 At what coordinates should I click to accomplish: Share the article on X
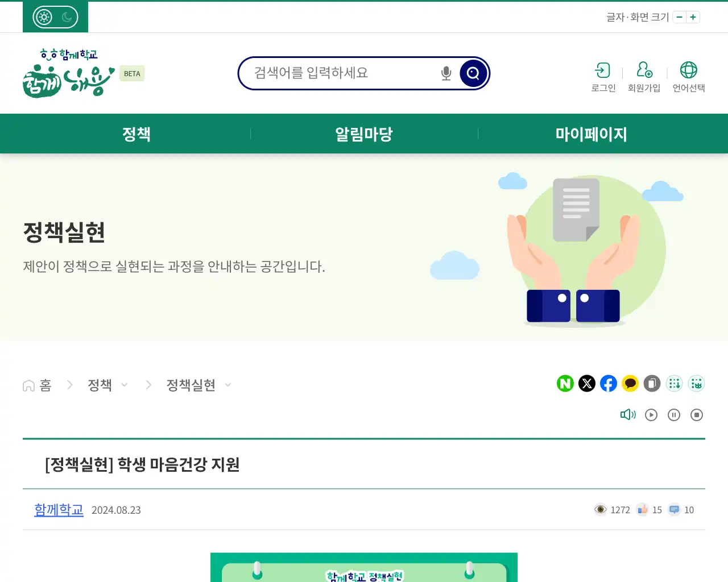tap(586, 384)
